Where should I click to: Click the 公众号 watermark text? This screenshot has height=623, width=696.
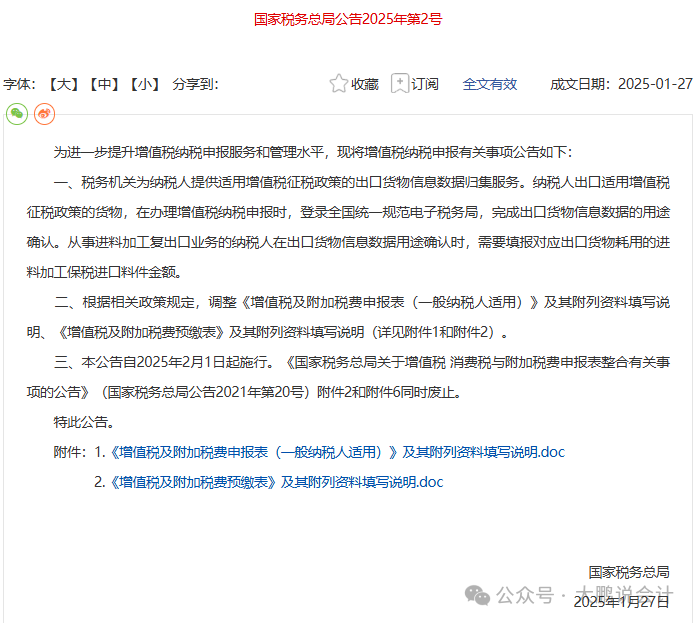point(525,595)
